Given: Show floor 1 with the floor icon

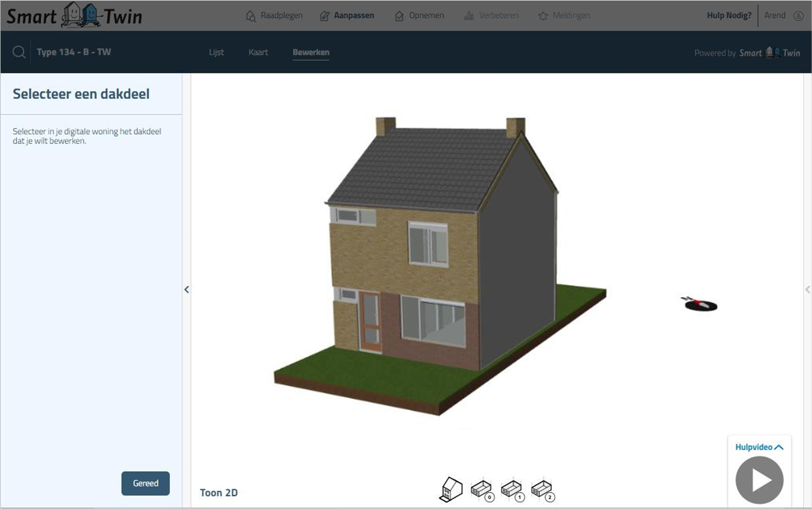Looking at the screenshot, I should pos(512,490).
